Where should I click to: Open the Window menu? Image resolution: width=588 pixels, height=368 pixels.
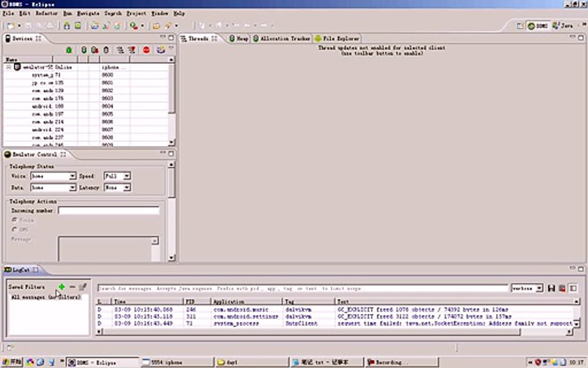pyautogui.click(x=159, y=13)
